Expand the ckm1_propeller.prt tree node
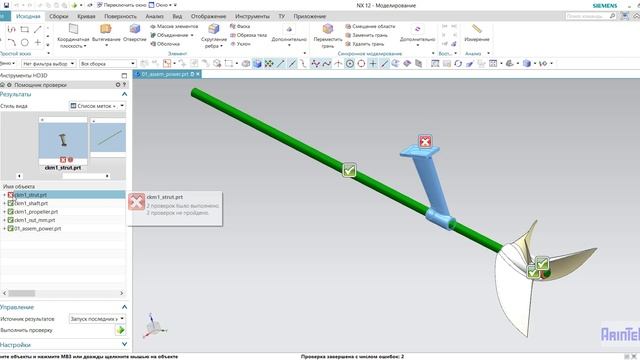The image size is (640, 360). (x=4, y=212)
